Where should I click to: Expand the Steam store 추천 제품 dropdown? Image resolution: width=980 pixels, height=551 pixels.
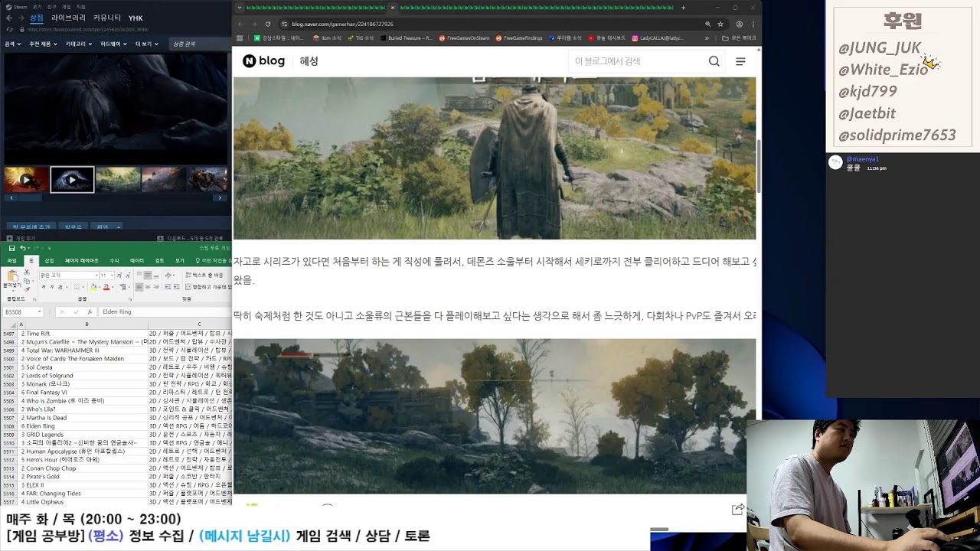click(x=43, y=44)
